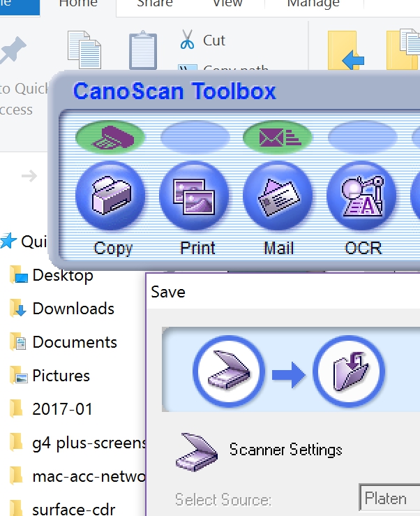Click the green envelope oval above Mail
This screenshot has width=420, height=516.
point(278,137)
